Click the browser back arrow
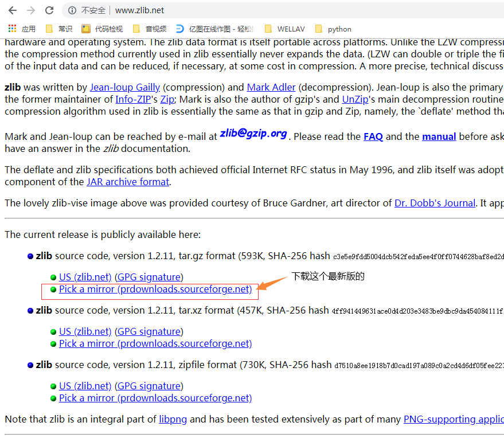Viewport: 504px width, 438px height. [13, 10]
